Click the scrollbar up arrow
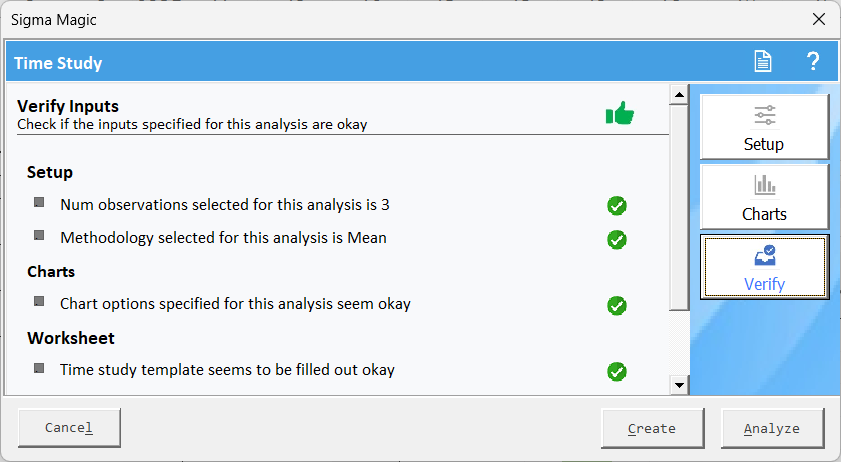Image resolution: width=841 pixels, height=462 pixels. click(679, 95)
